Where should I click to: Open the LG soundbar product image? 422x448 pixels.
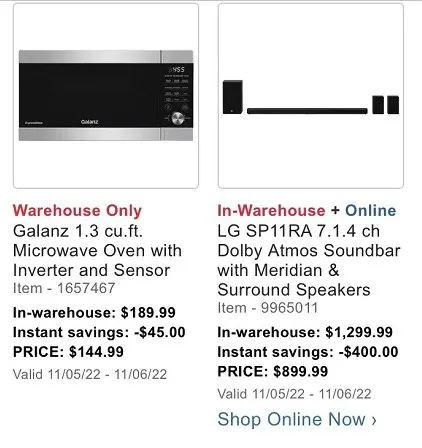pos(311,96)
